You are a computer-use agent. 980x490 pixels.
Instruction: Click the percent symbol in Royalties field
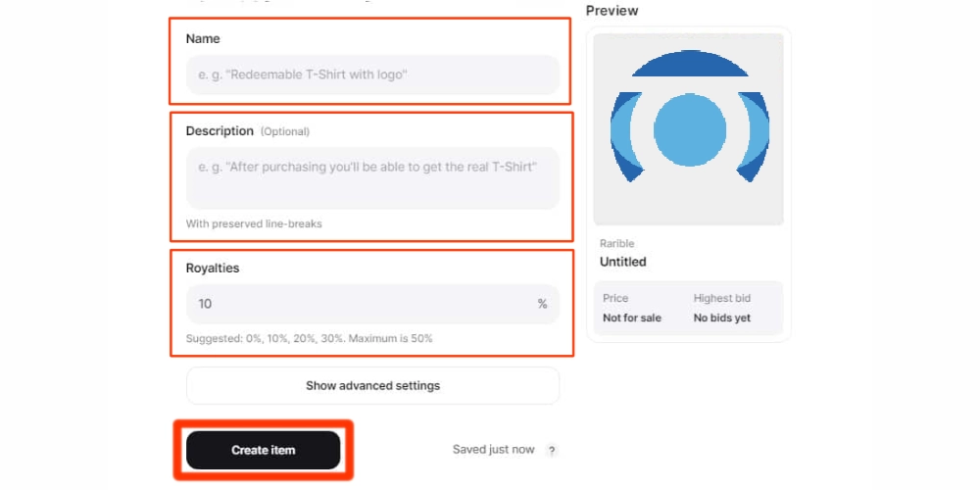542,304
